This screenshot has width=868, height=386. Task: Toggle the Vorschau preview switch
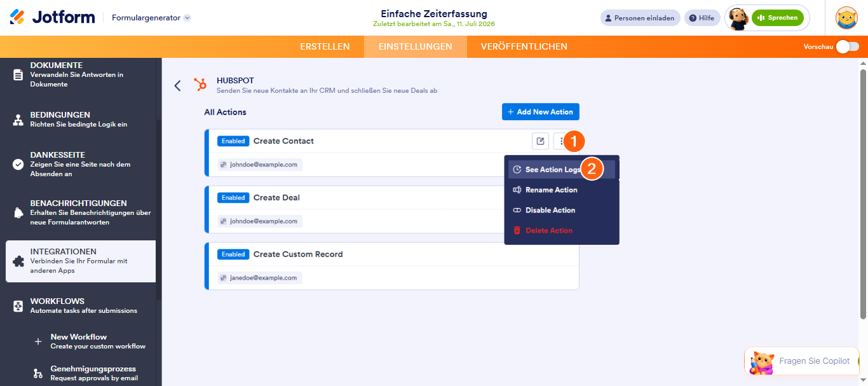847,46
